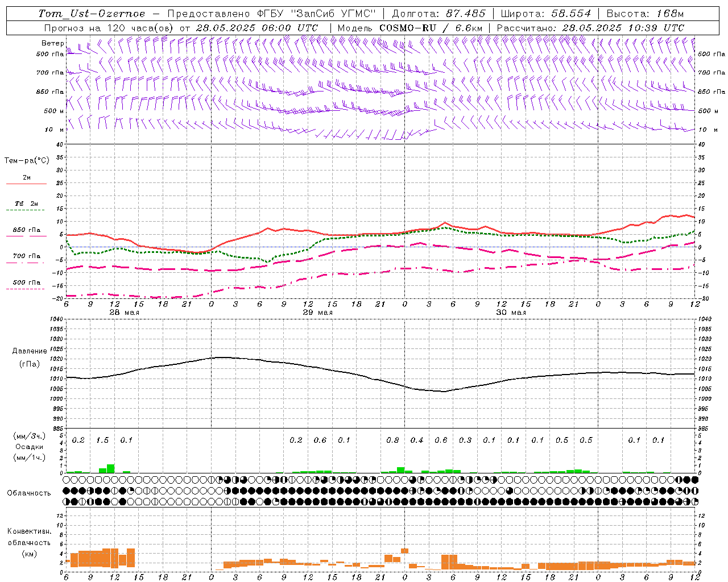Click the model name COSMO-RU / 6.6км
The height and width of the screenshot is (582, 728).
pyautogui.click(x=431, y=28)
